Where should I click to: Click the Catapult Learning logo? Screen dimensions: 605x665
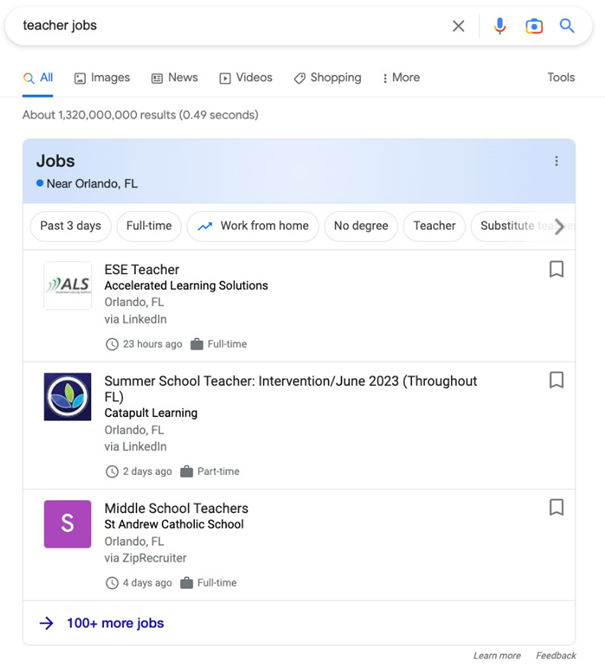pos(67,397)
